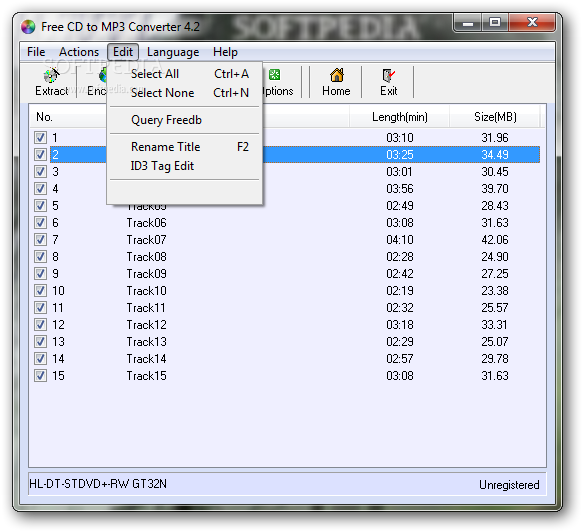Click the Unregistered status label
583x532 pixels.
coord(509,485)
